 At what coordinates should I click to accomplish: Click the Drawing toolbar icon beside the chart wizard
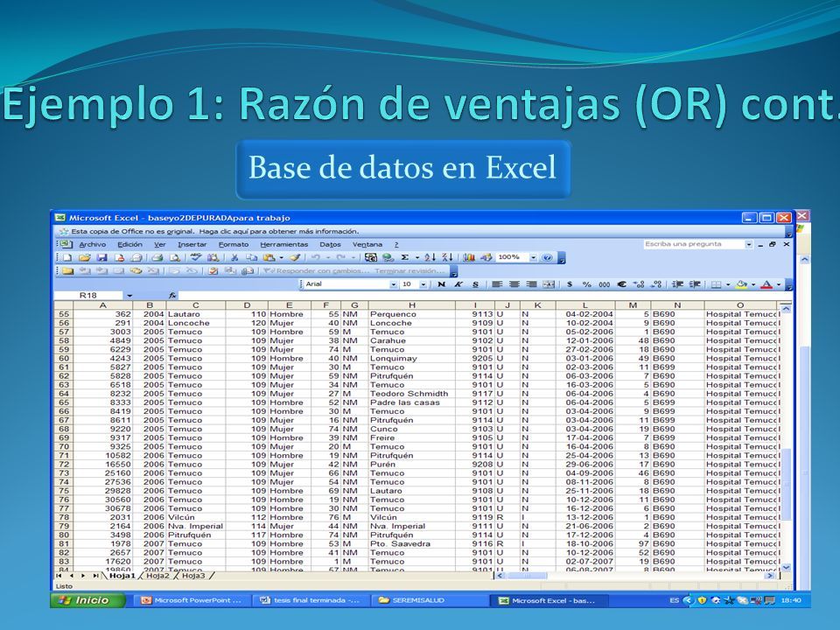486,257
